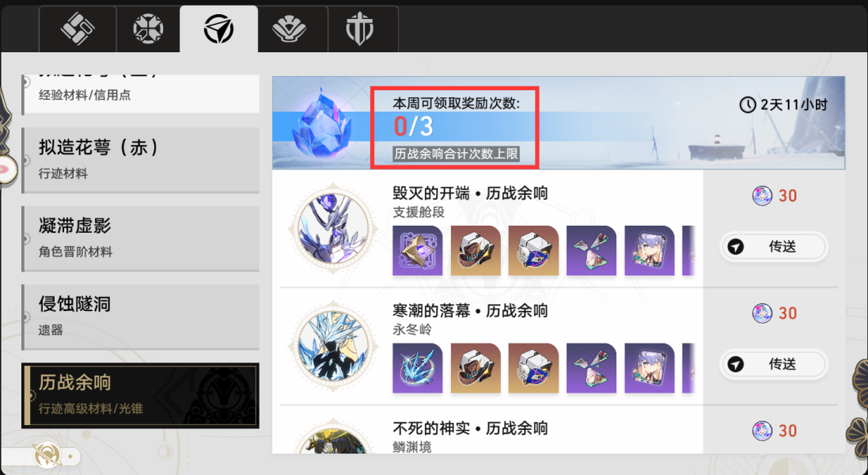Click 传送 button for 毁灭的开端
Image resolution: width=868 pixels, height=475 pixels.
tap(774, 247)
